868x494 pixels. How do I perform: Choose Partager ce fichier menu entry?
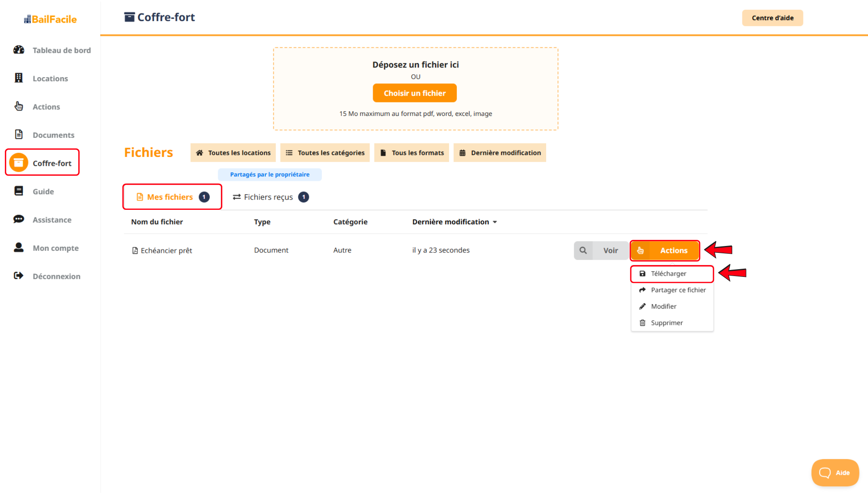(678, 290)
